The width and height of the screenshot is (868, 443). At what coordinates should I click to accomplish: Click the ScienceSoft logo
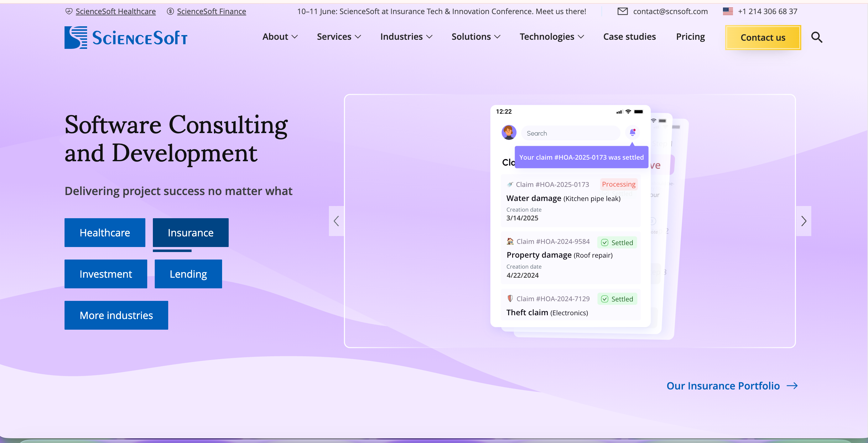tap(126, 37)
